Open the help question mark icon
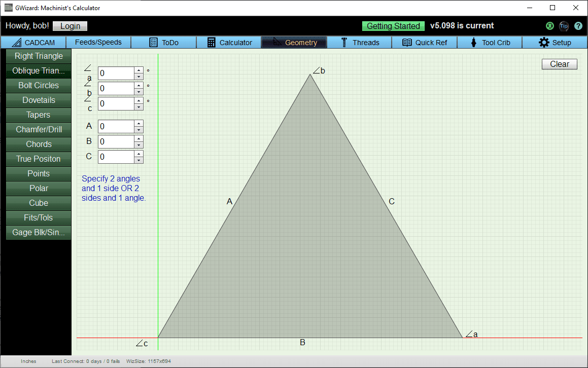588x368 pixels. coord(578,26)
